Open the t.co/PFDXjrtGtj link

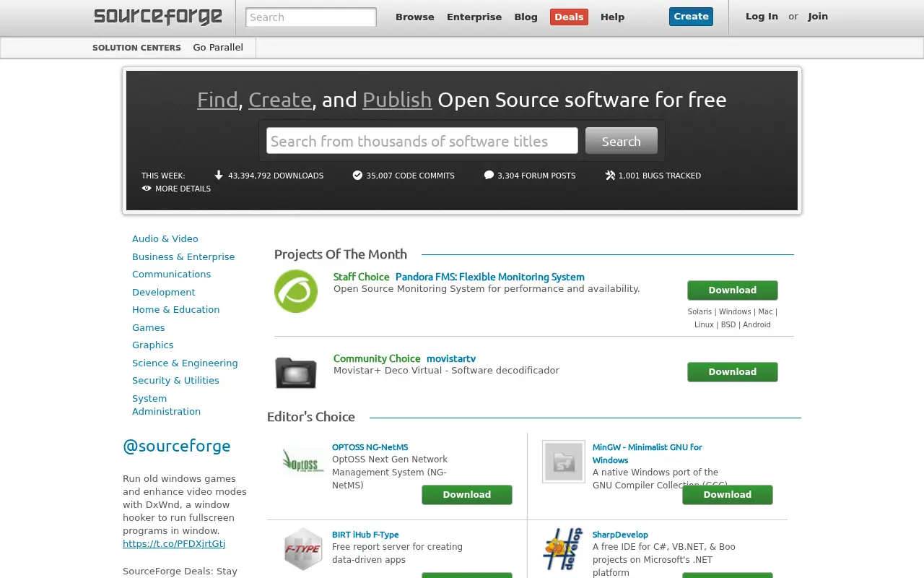coord(174,544)
